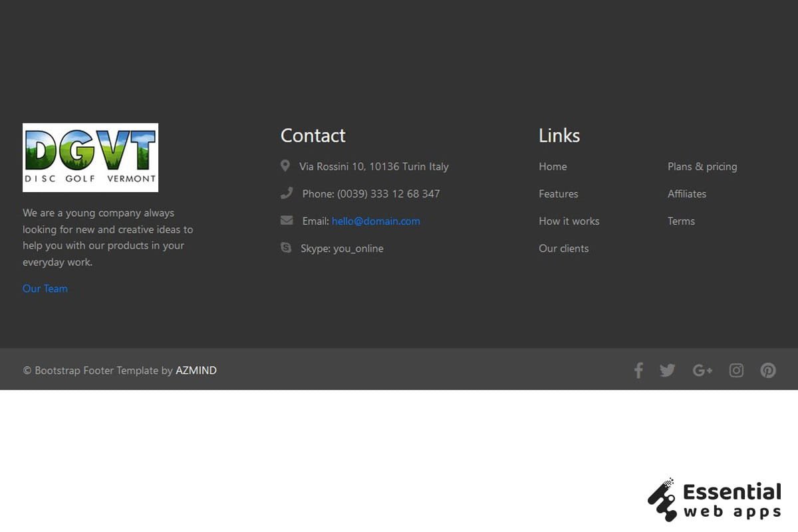Click the Links heading
This screenshot has width=798, height=532.
click(x=559, y=136)
